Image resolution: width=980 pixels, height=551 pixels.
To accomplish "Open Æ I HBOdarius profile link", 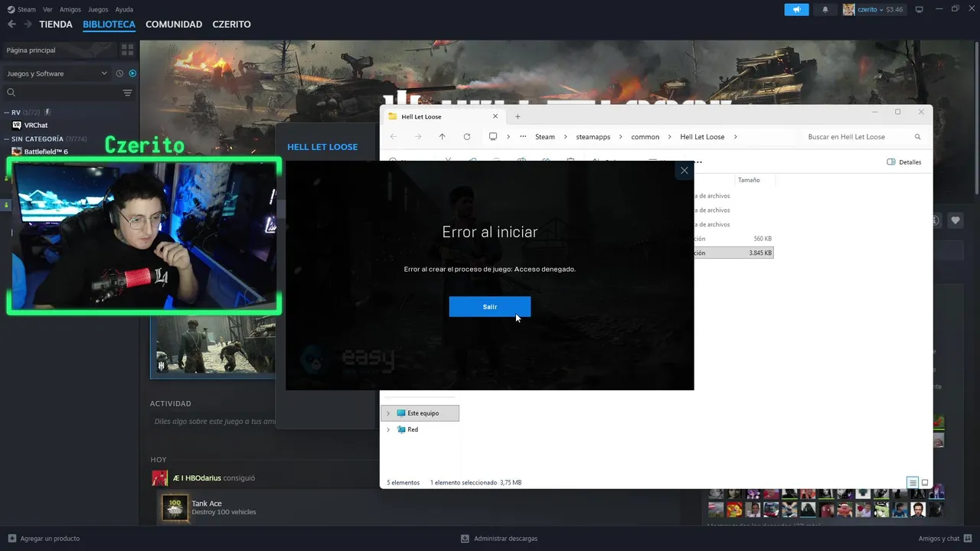I will click(x=197, y=478).
